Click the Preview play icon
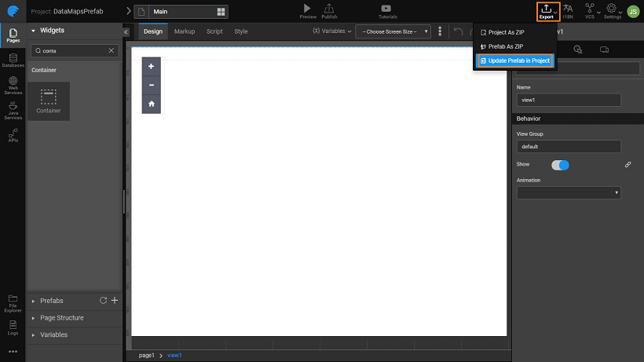Image resolution: width=644 pixels, height=362 pixels. click(x=307, y=9)
